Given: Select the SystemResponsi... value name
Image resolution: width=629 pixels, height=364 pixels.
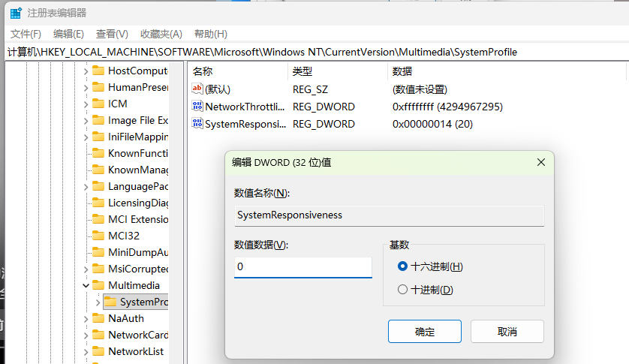Looking at the screenshot, I should [x=245, y=124].
